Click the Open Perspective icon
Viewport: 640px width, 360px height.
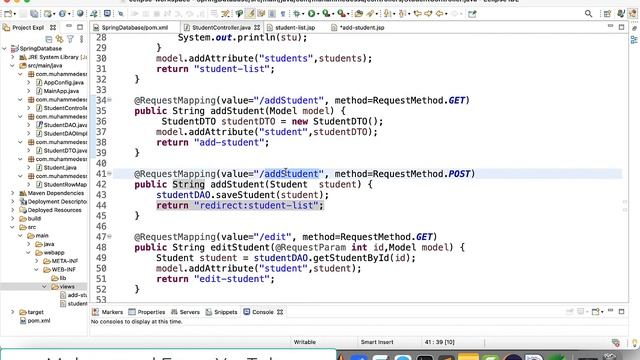(607, 13)
